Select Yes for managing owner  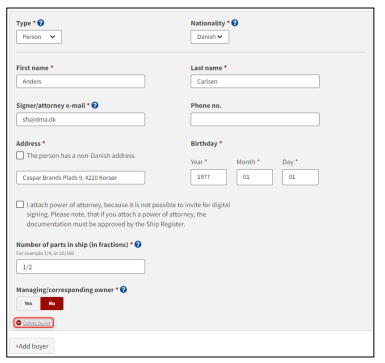[x=28, y=303]
